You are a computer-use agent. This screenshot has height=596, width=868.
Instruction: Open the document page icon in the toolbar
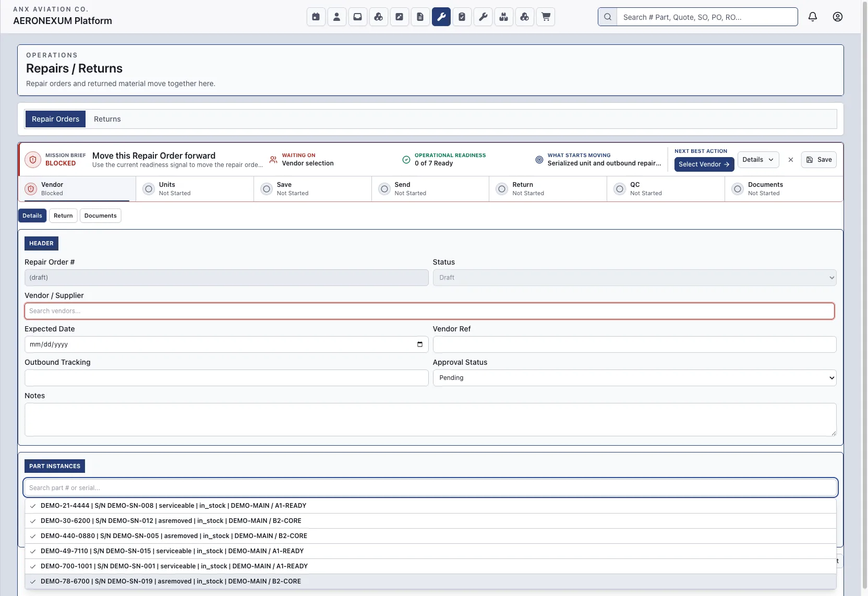tap(420, 17)
